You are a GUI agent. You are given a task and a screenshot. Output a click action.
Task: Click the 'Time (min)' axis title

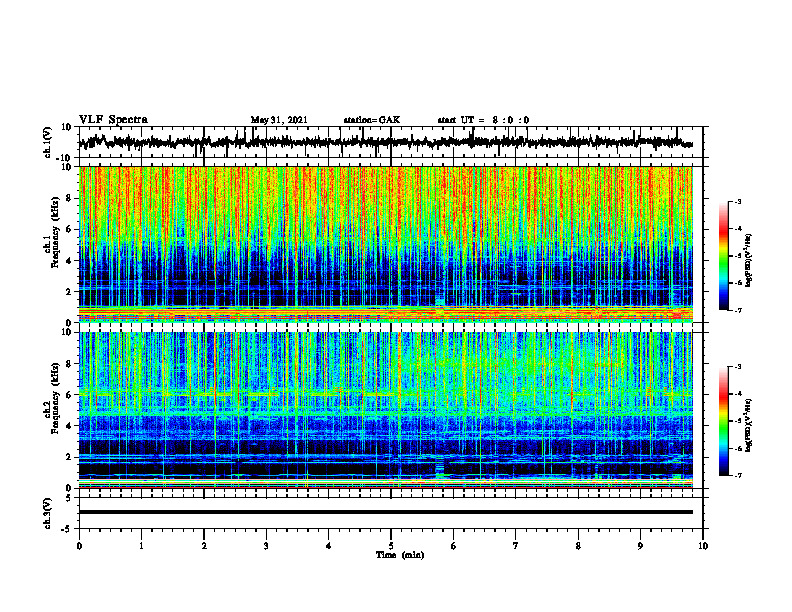coord(400,555)
